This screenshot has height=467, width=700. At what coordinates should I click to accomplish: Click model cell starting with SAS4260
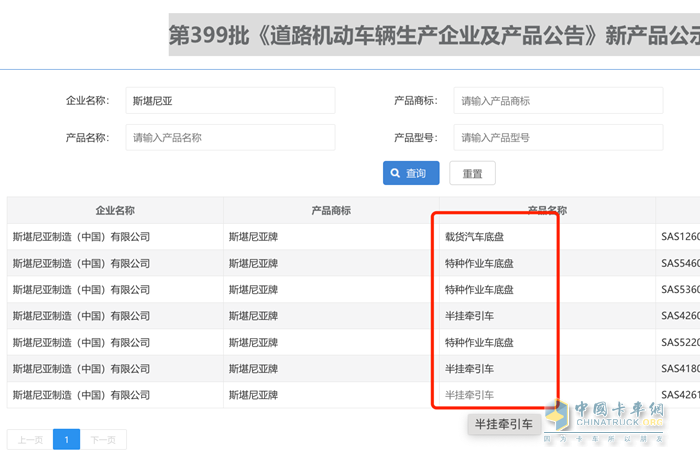(680, 316)
